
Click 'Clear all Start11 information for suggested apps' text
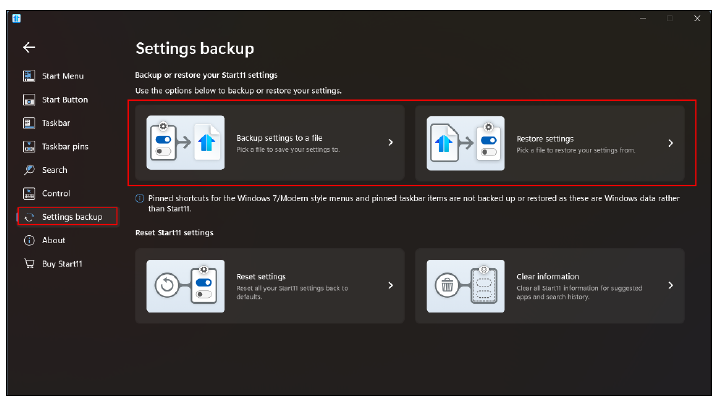pyautogui.click(x=579, y=292)
